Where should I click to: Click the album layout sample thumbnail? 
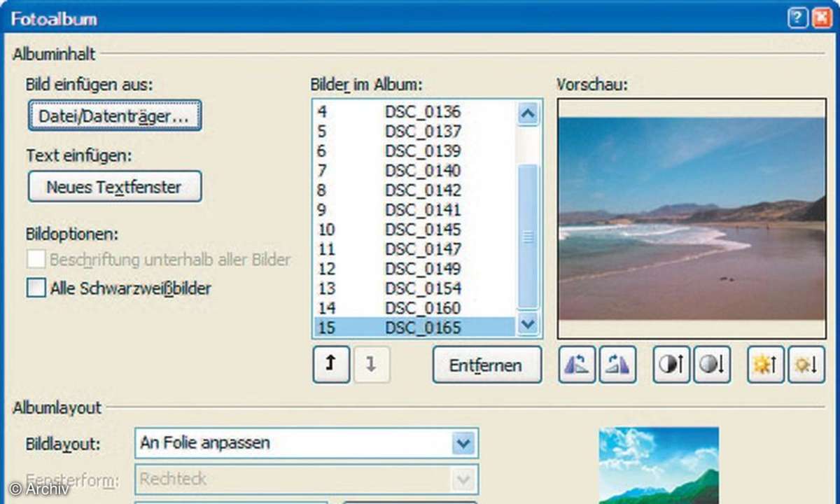(x=659, y=465)
